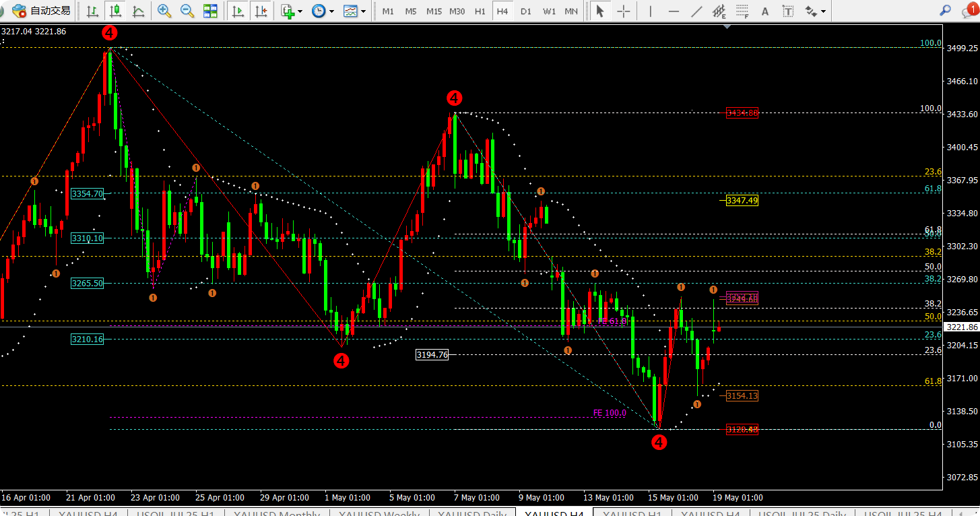Viewport: 980px width, 516px height.
Task: Switch timeframe to D1
Action: tap(526, 11)
